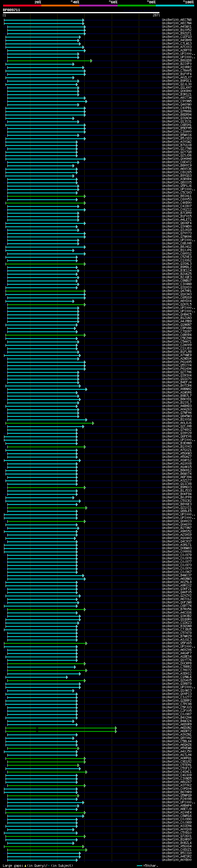This screenshot has width=197, height=868.
Task: Open hit UniRef100_B8GQD8
Action: click(x=177, y=61)
